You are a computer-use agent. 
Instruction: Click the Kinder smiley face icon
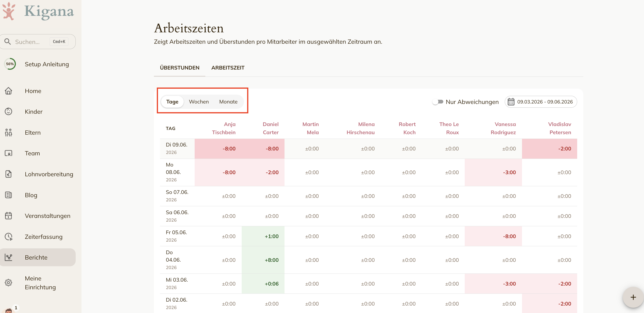(9, 112)
